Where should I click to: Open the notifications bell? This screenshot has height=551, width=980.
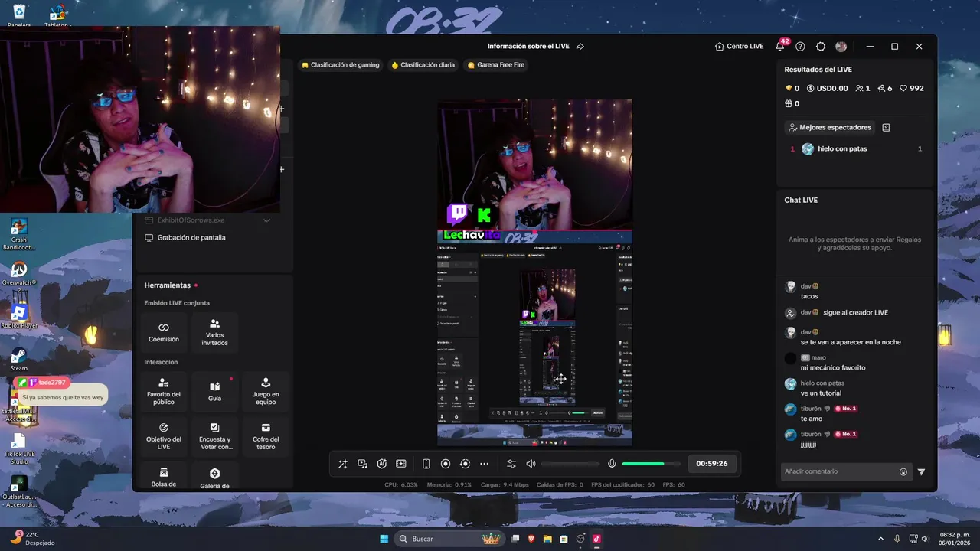coord(779,46)
